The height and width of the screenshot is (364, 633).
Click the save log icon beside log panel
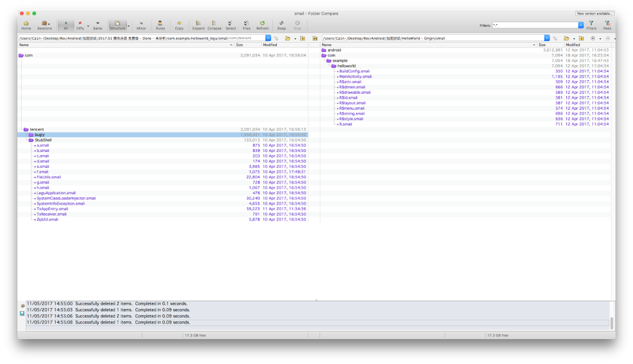[22, 313]
